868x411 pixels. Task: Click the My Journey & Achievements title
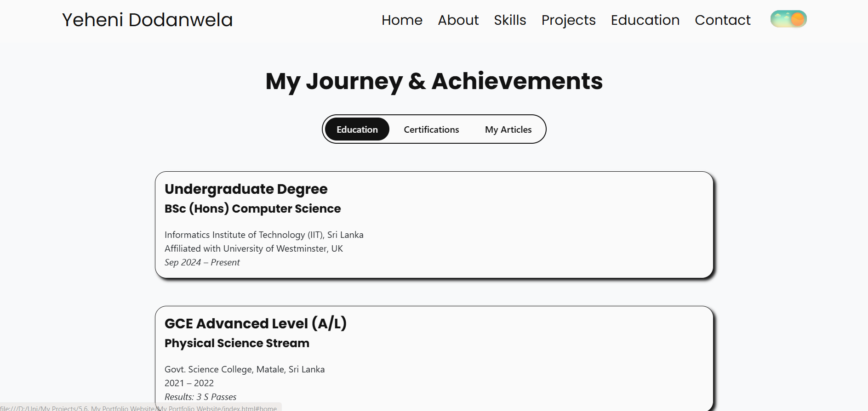(x=434, y=82)
